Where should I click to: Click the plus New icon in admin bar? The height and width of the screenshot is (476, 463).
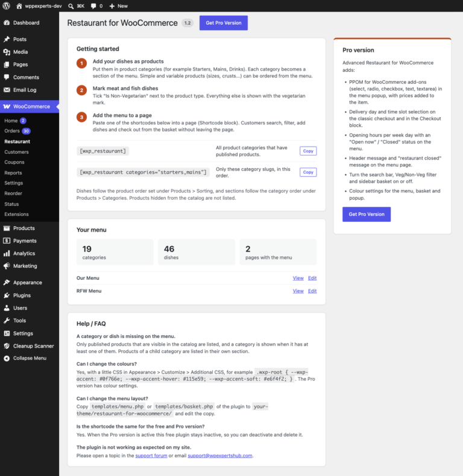click(x=112, y=6)
